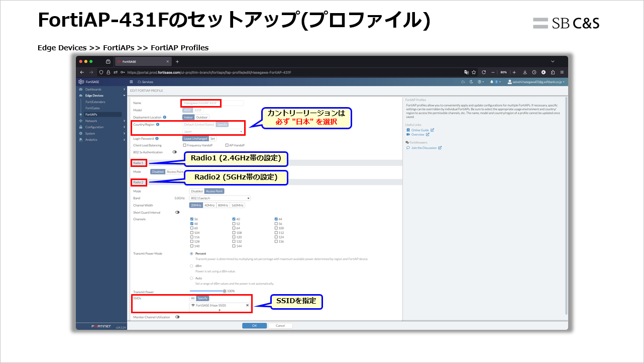Toggle the FortiSASE sidebar hamburger icon
644x363 pixels.
132,81
